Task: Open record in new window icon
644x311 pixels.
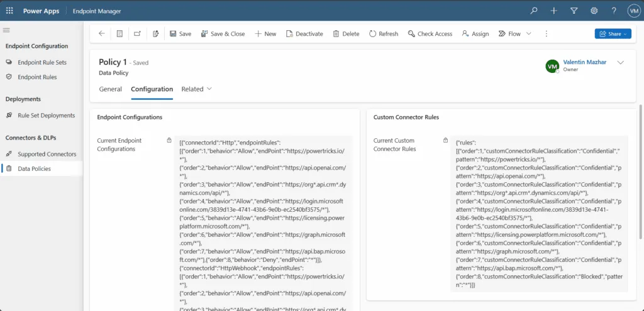Action: pos(138,34)
